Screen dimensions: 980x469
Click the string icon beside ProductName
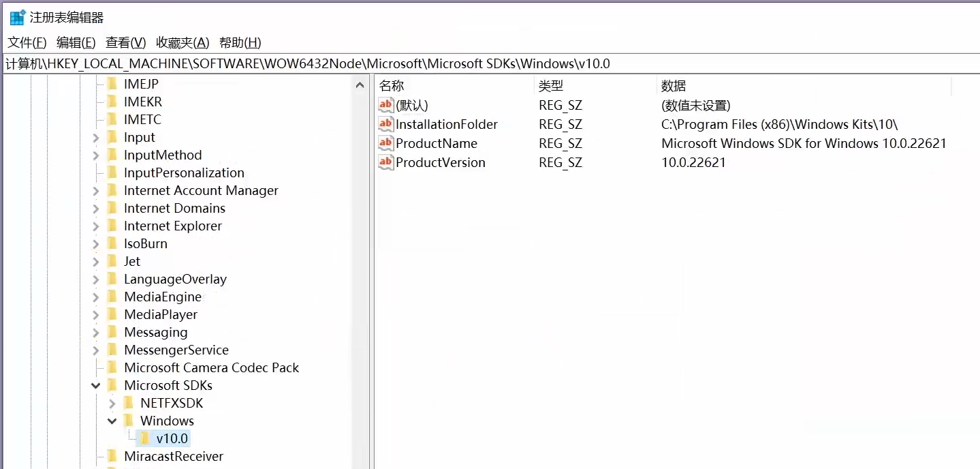coord(385,143)
